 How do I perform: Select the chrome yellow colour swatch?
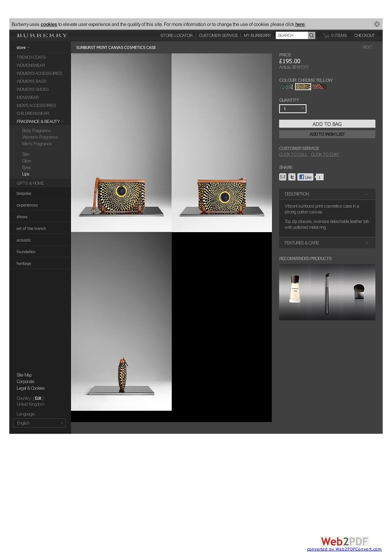(x=303, y=87)
